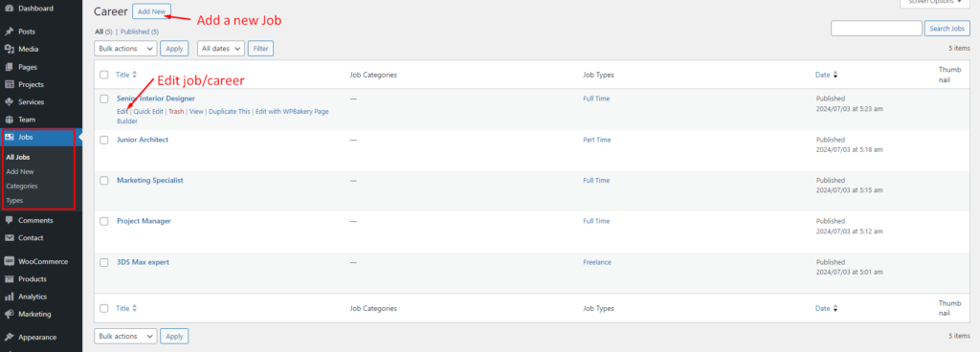Click the bottom Apply button
Image resolution: width=980 pixels, height=352 pixels.
click(x=174, y=336)
